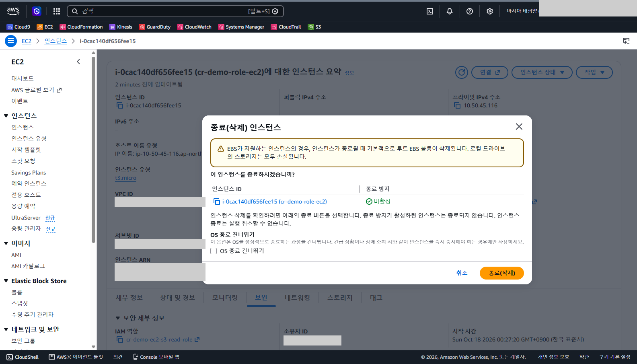Screen dimensions: 637x364
Task: Copy instance ID in the terminate dialog
Action: [217, 202]
